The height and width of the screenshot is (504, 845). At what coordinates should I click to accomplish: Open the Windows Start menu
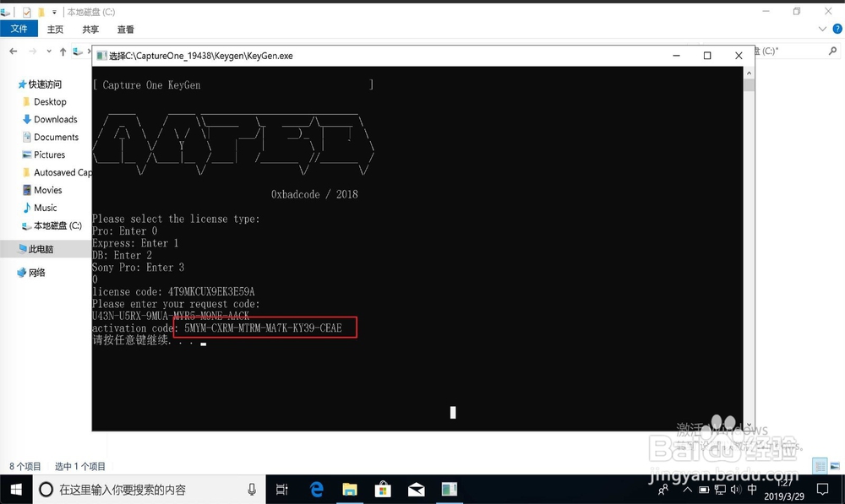click(x=16, y=490)
